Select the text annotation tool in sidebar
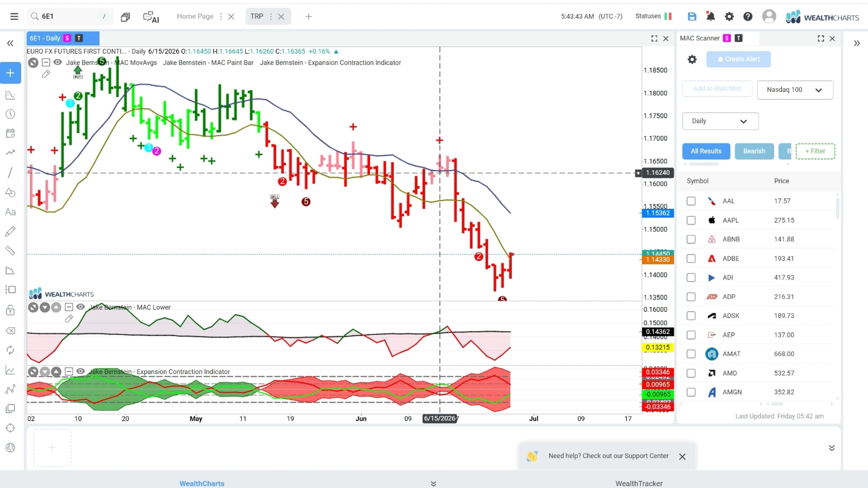The width and height of the screenshot is (868, 488). click(x=10, y=212)
